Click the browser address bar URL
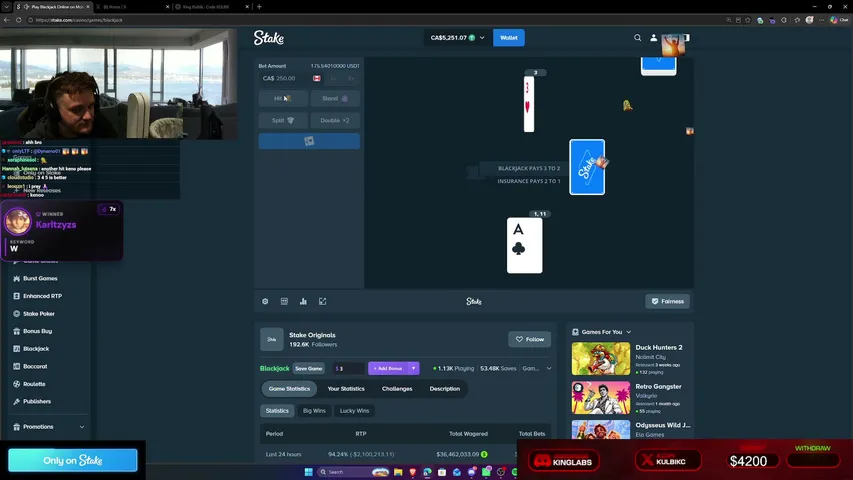 (79, 20)
